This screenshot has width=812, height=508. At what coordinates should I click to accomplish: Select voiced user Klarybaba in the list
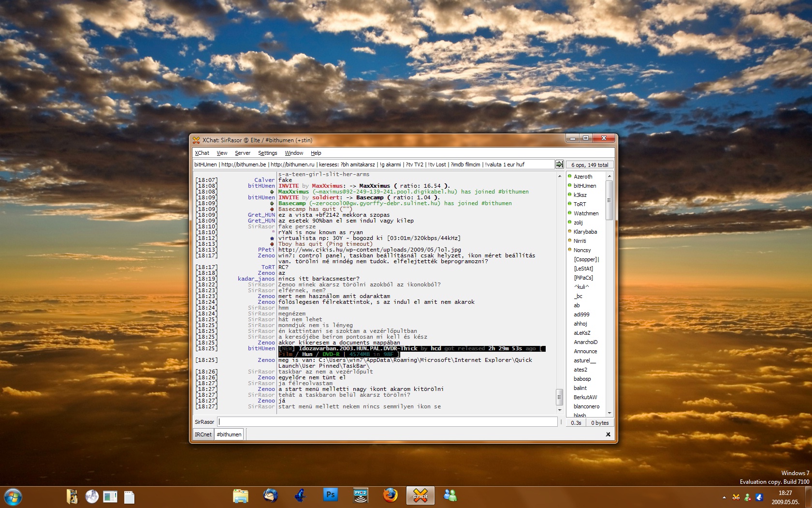tap(585, 232)
